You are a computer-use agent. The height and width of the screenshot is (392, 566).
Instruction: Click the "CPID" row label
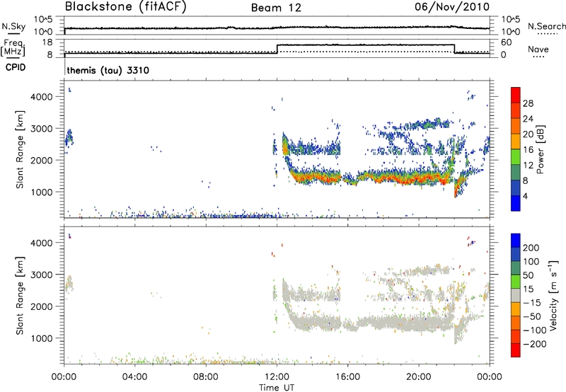pyautogui.click(x=16, y=67)
